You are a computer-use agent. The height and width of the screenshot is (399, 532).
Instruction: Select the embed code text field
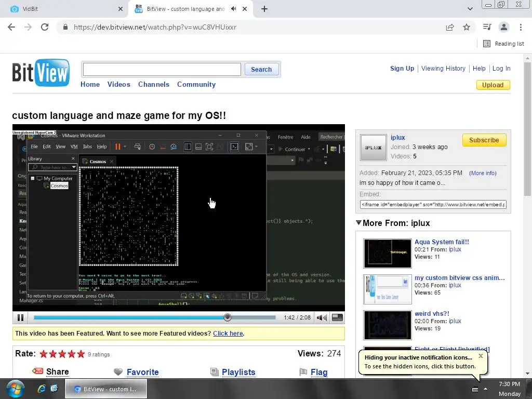click(433, 205)
